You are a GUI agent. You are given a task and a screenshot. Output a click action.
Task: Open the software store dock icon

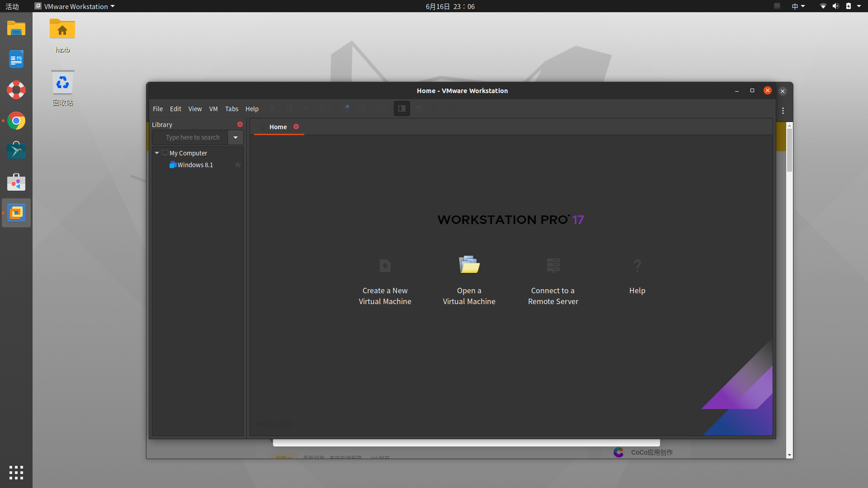point(16,182)
